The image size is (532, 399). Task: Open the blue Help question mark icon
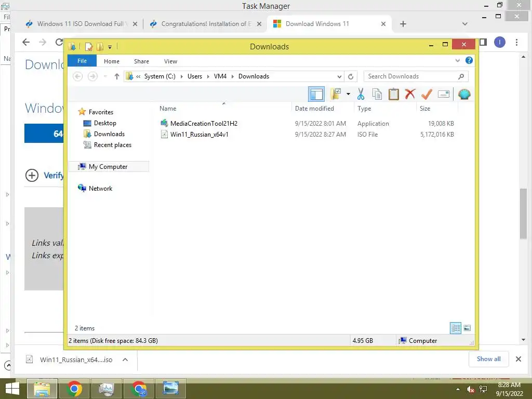click(469, 60)
